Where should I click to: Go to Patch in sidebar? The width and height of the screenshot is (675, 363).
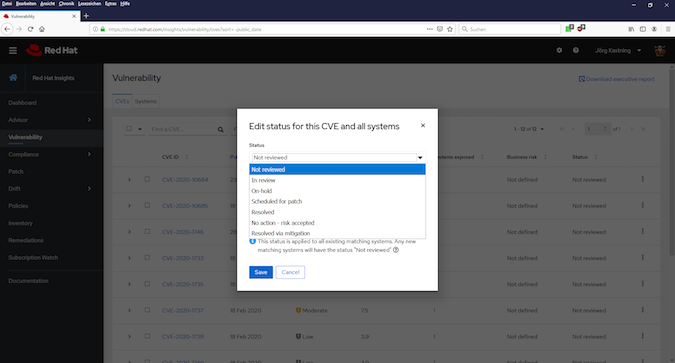click(16, 171)
